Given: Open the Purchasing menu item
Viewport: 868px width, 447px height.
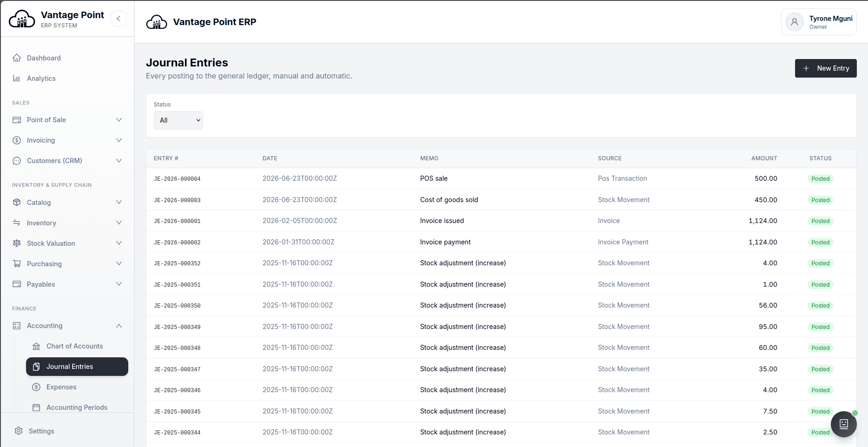Looking at the screenshot, I should coord(68,264).
